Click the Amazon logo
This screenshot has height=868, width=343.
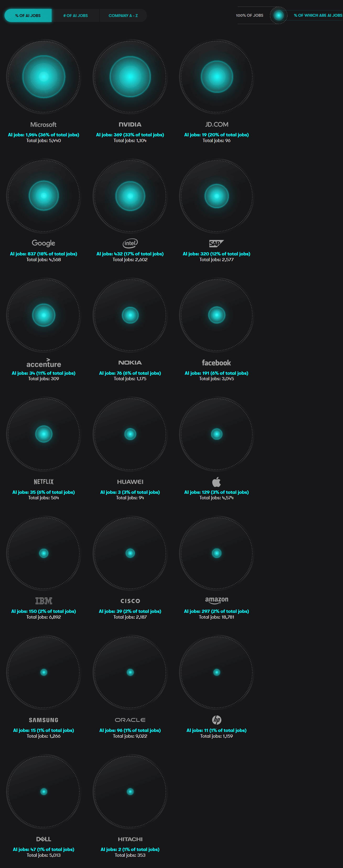pyautogui.click(x=216, y=600)
